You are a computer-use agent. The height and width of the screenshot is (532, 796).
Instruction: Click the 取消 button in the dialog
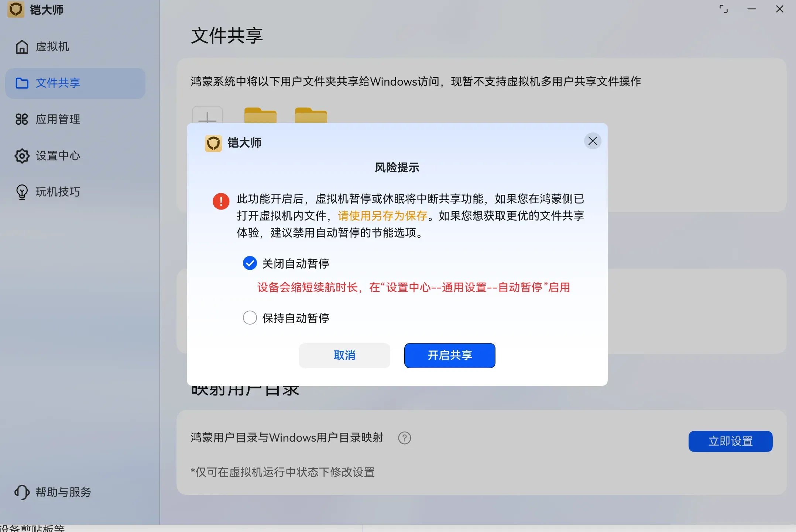pos(344,355)
